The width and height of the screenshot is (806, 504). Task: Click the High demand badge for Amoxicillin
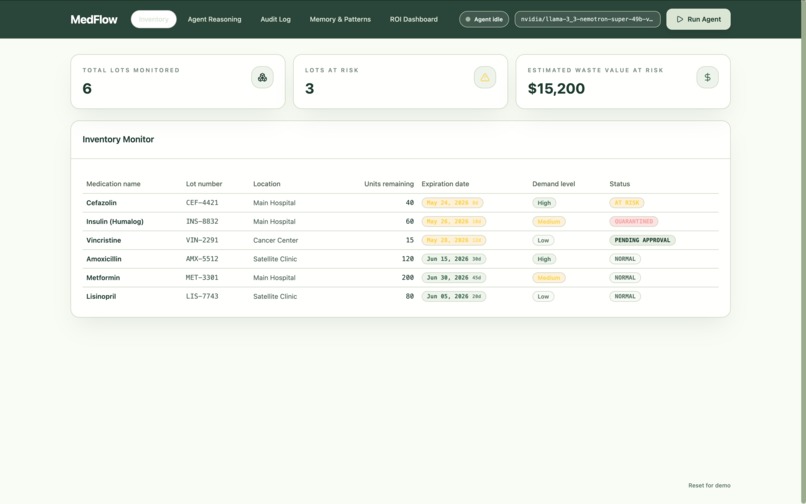(x=544, y=259)
